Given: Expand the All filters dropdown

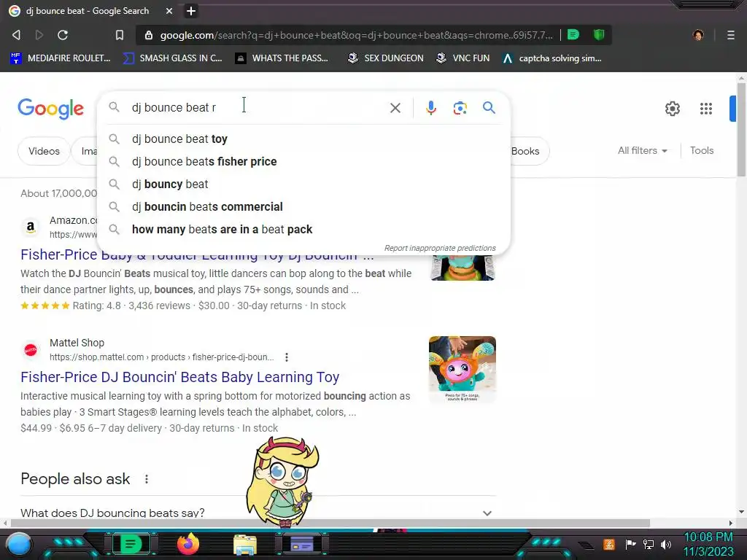Looking at the screenshot, I should [642, 150].
